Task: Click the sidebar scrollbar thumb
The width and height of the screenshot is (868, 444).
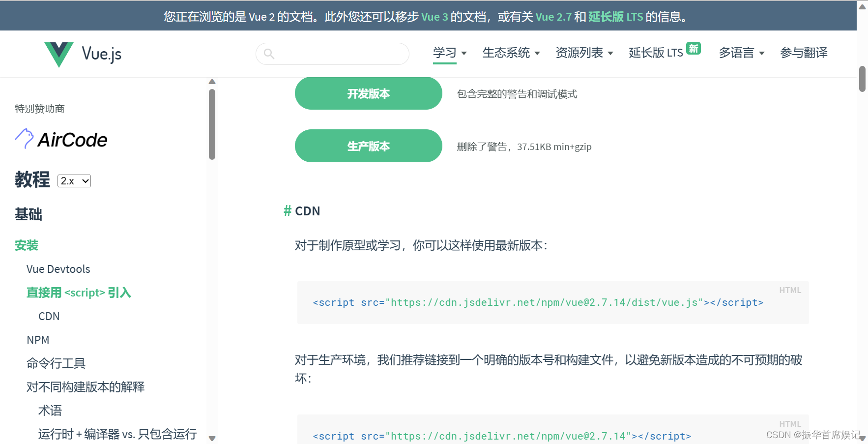Action: pos(212,124)
